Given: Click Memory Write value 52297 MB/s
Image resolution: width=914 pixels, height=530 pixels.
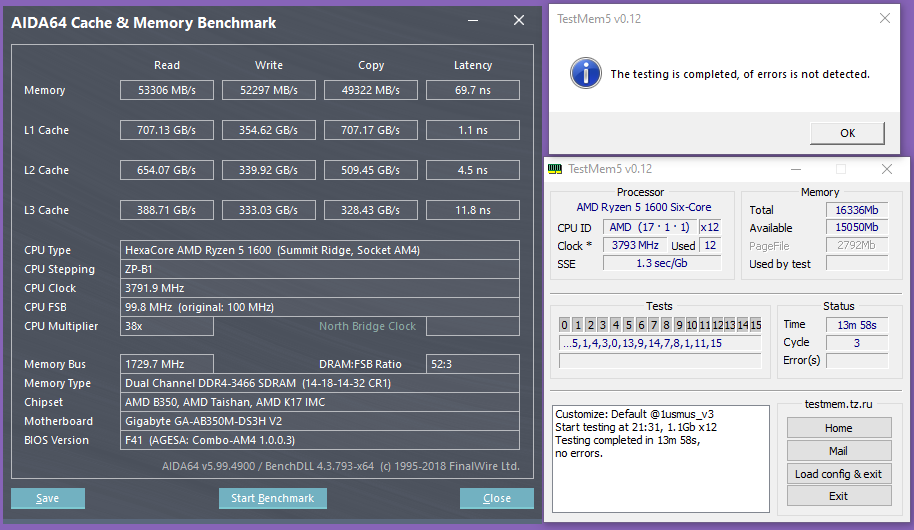Looking at the screenshot, I should click(x=269, y=90).
